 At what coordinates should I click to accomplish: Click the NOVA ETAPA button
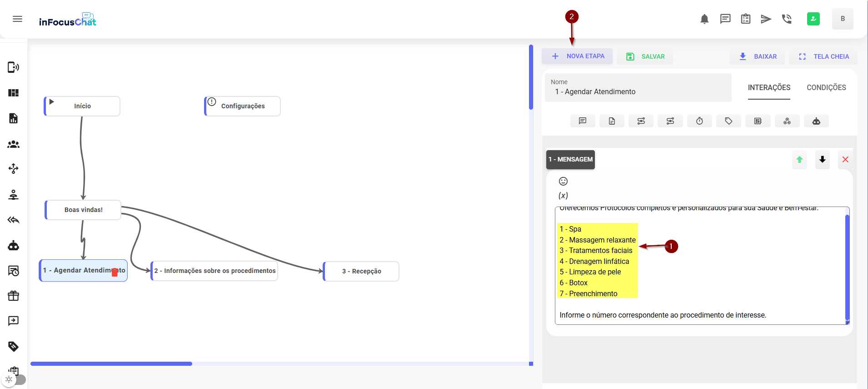(x=577, y=56)
